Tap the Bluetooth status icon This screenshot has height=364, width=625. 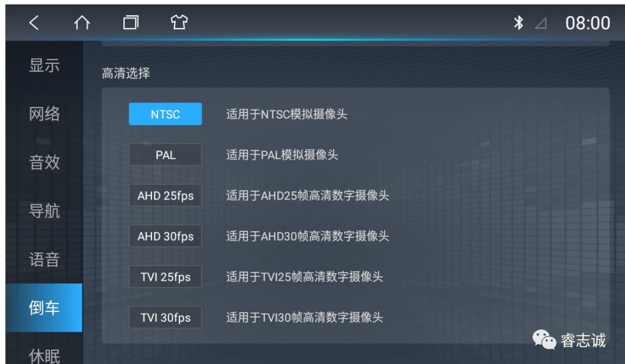coord(516,24)
